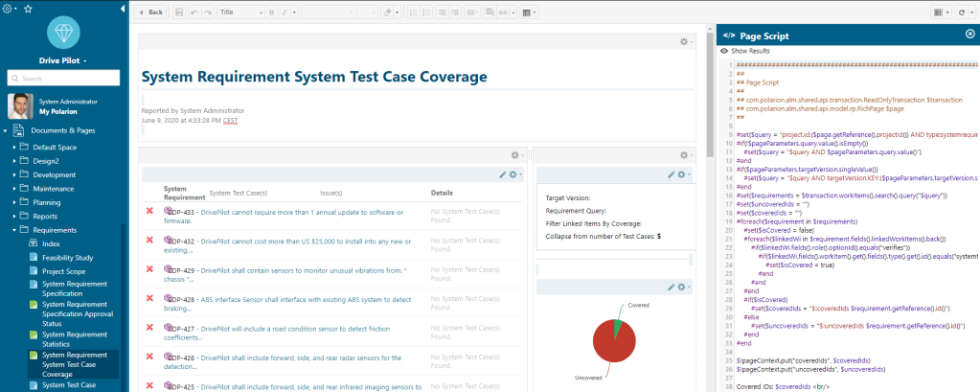Open My Polarion user page
The image size is (980, 392).
click(x=57, y=112)
